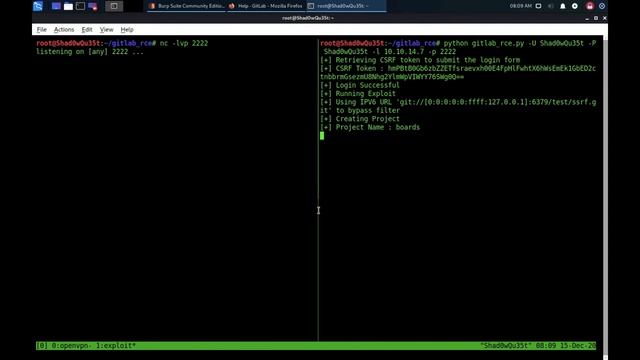Image resolution: width=640 pixels, height=360 pixels.
Task: Click the terminal window title bar text
Action: [x=308, y=18]
